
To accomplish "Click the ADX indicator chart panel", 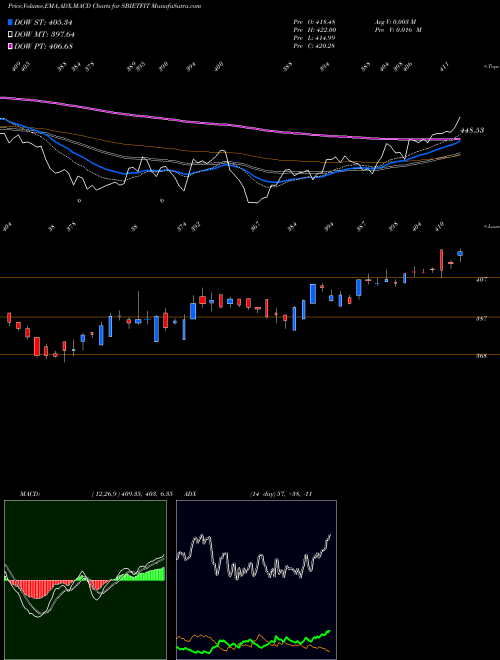I will click(256, 580).
